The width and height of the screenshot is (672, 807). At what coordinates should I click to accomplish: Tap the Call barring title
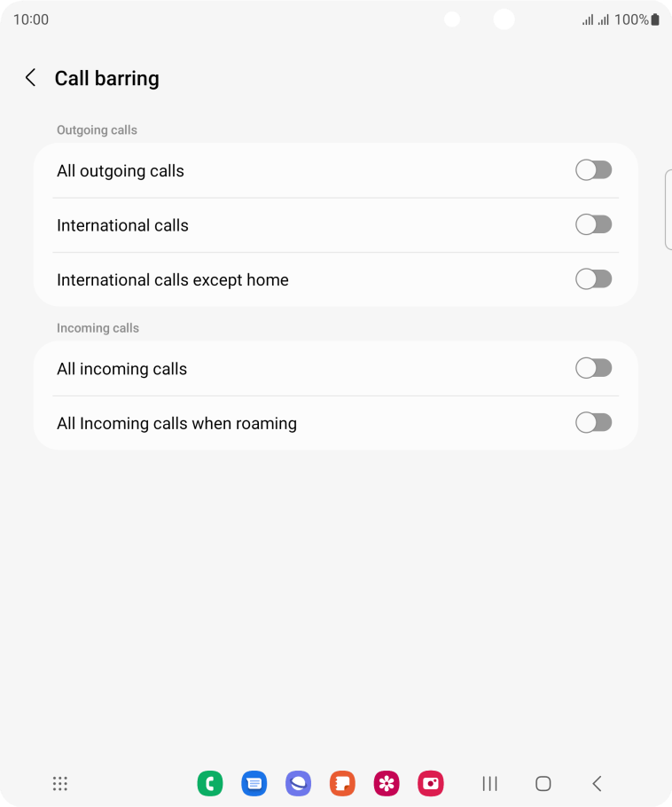pyautogui.click(x=107, y=79)
